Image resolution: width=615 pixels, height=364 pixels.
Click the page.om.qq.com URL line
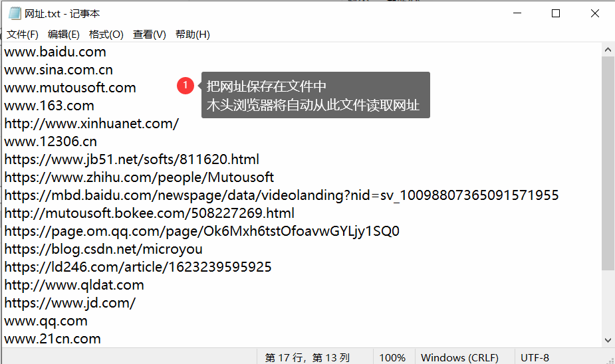click(x=201, y=231)
